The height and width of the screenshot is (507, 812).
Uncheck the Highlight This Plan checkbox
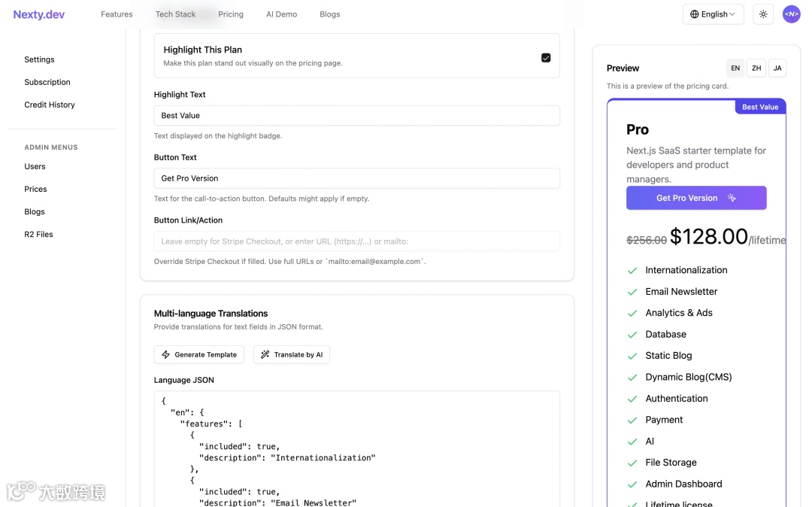(x=546, y=57)
